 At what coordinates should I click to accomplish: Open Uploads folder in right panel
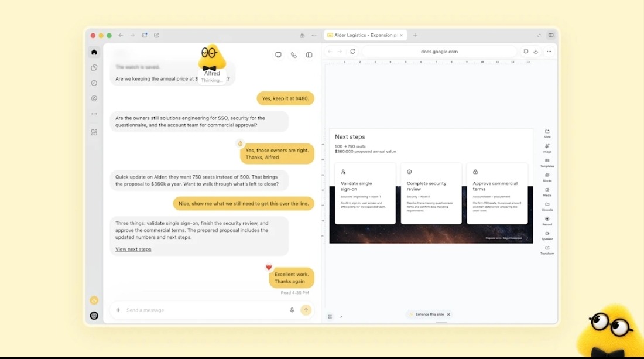[x=547, y=207]
